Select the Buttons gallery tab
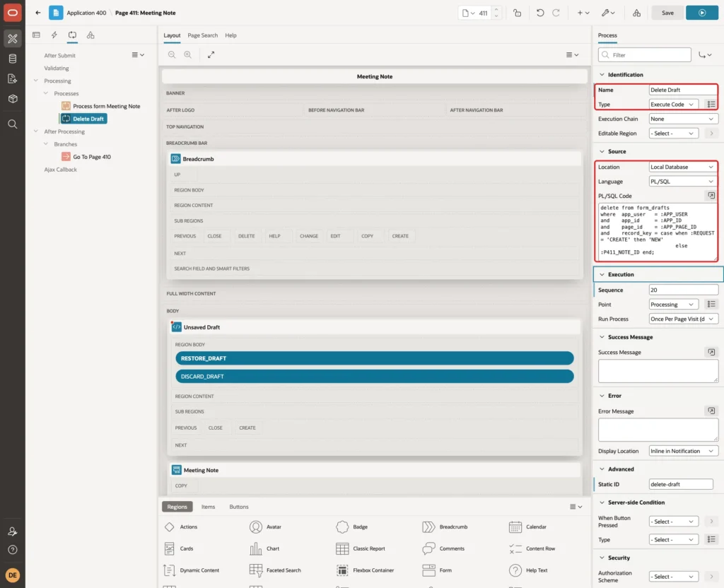This screenshot has width=724, height=588. point(239,507)
